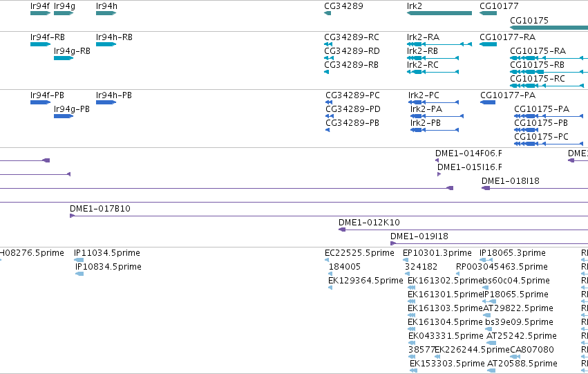This screenshot has width=588, height=374.
Task: Select the EK161301.5prime EST label
Action: (445, 295)
